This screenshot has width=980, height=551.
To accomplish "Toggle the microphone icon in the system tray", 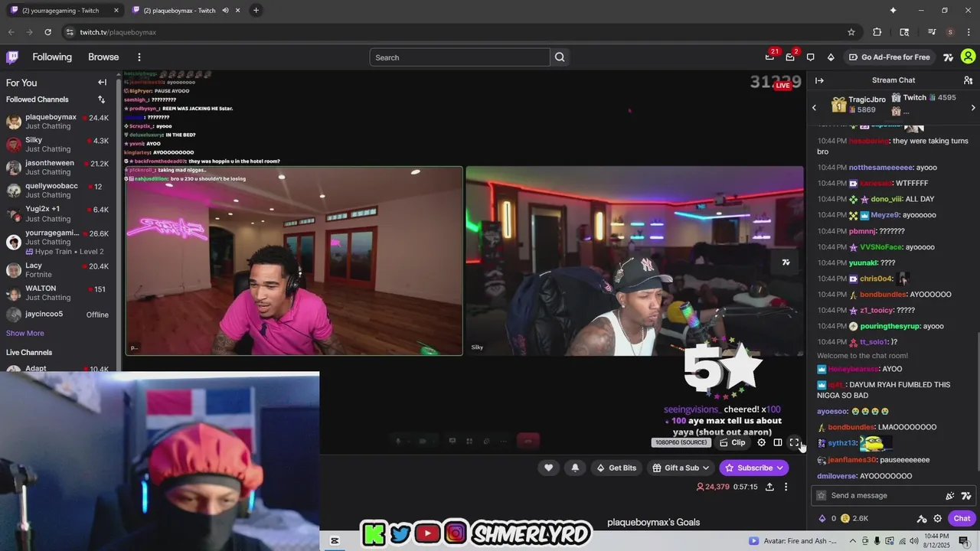I will tap(877, 541).
